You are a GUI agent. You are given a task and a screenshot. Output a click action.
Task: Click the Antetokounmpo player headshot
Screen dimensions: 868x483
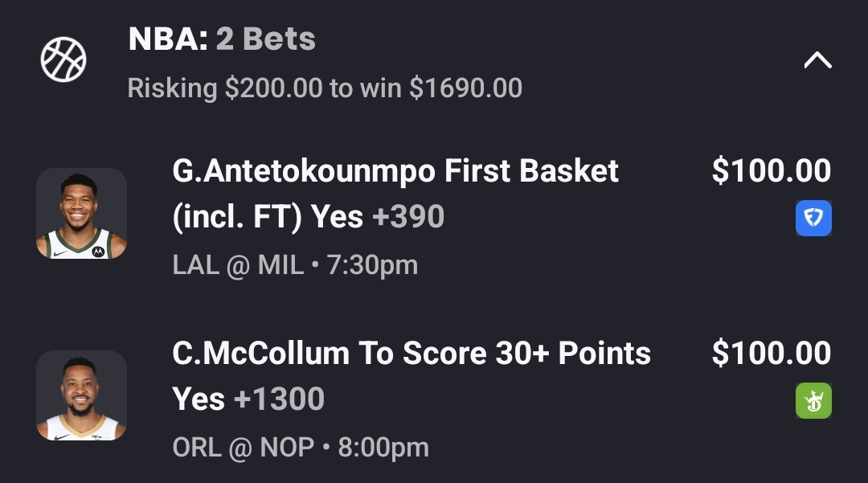click(x=81, y=214)
